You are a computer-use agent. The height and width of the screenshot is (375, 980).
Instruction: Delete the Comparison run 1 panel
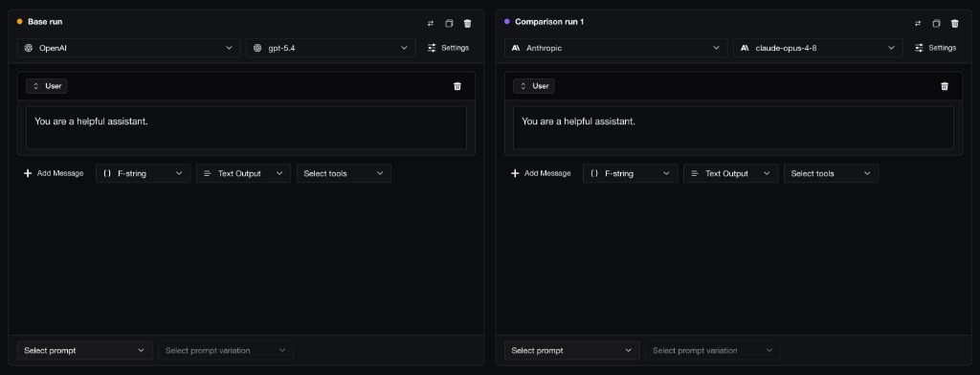click(955, 24)
